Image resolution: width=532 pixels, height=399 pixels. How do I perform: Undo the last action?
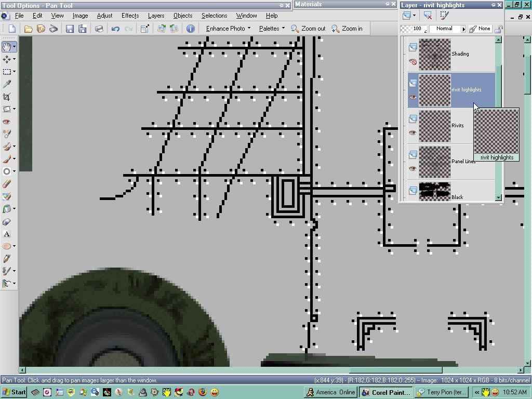tap(115, 29)
